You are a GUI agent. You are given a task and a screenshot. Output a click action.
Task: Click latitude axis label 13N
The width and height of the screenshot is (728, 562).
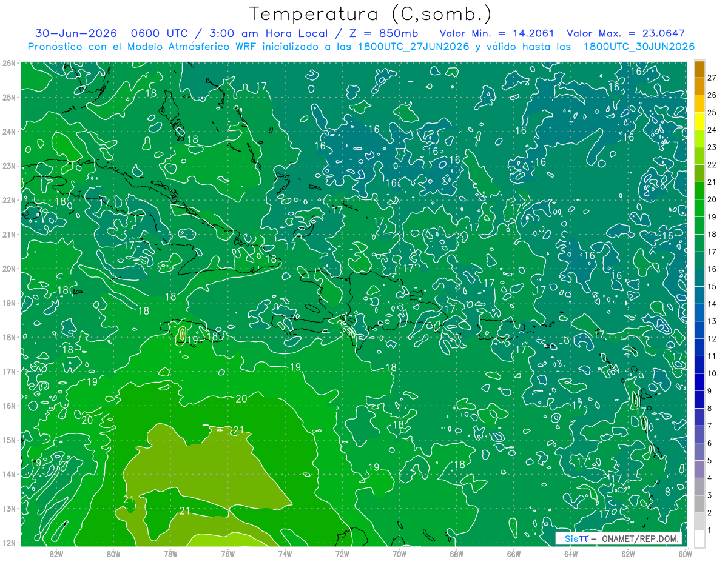[x=10, y=508]
